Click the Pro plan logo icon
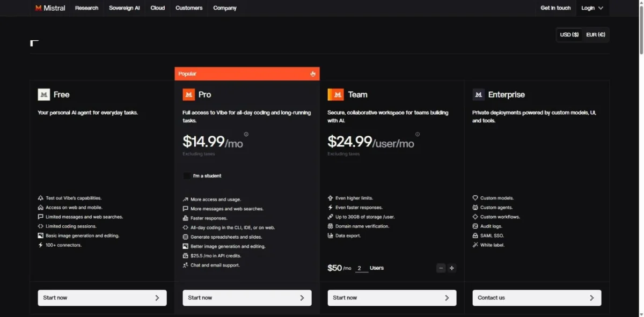 [189, 94]
